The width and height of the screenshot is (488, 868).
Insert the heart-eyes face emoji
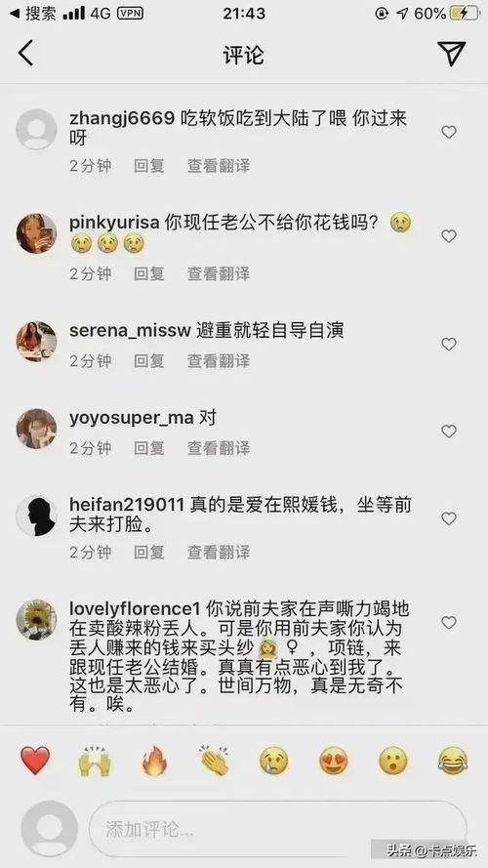(x=334, y=761)
